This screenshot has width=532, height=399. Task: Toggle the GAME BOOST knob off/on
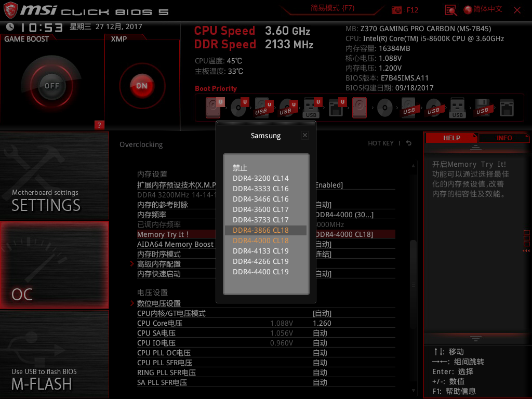pyautogui.click(x=51, y=86)
